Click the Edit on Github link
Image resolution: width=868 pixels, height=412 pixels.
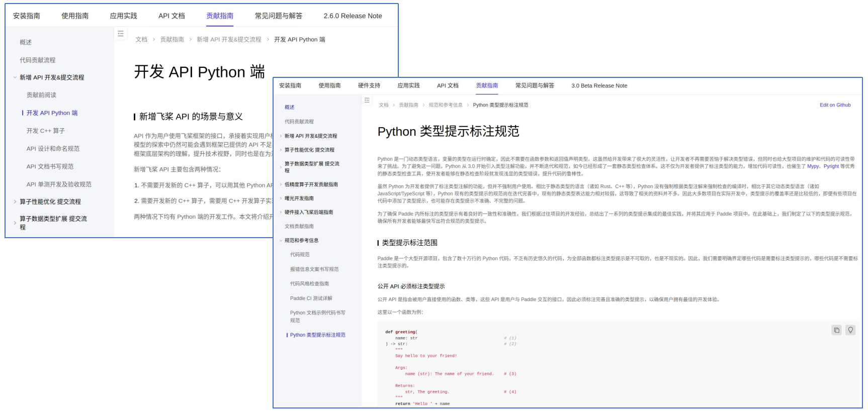click(835, 105)
